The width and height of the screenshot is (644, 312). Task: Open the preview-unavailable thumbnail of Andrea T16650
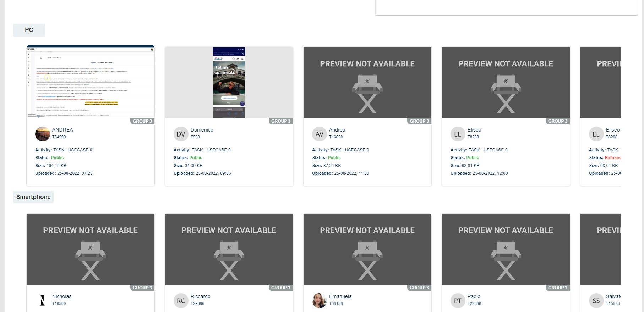tap(367, 83)
